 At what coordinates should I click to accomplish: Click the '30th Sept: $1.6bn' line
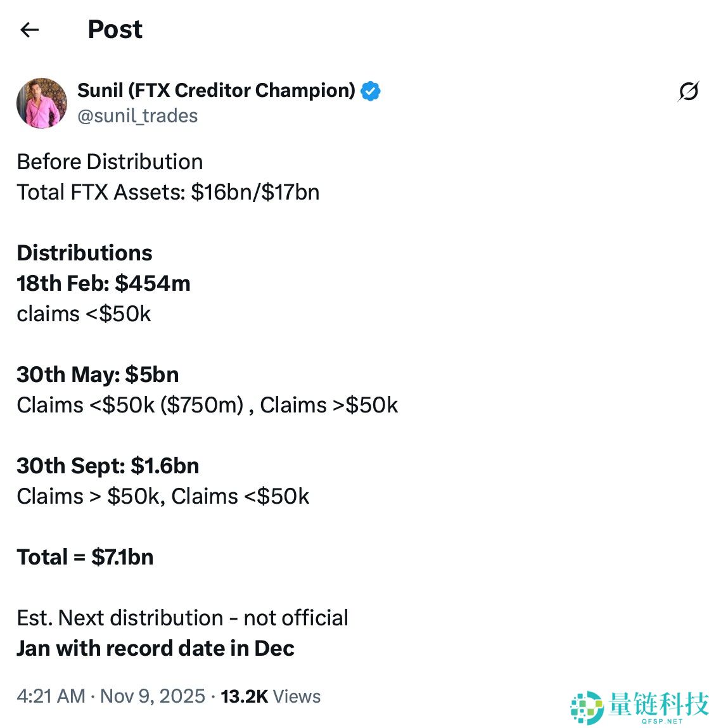[x=108, y=466]
